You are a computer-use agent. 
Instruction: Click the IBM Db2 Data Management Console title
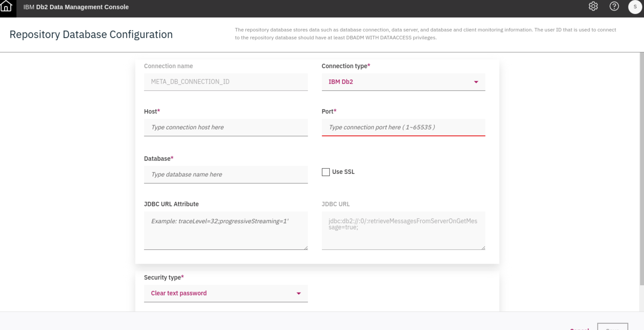(x=76, y=7)
